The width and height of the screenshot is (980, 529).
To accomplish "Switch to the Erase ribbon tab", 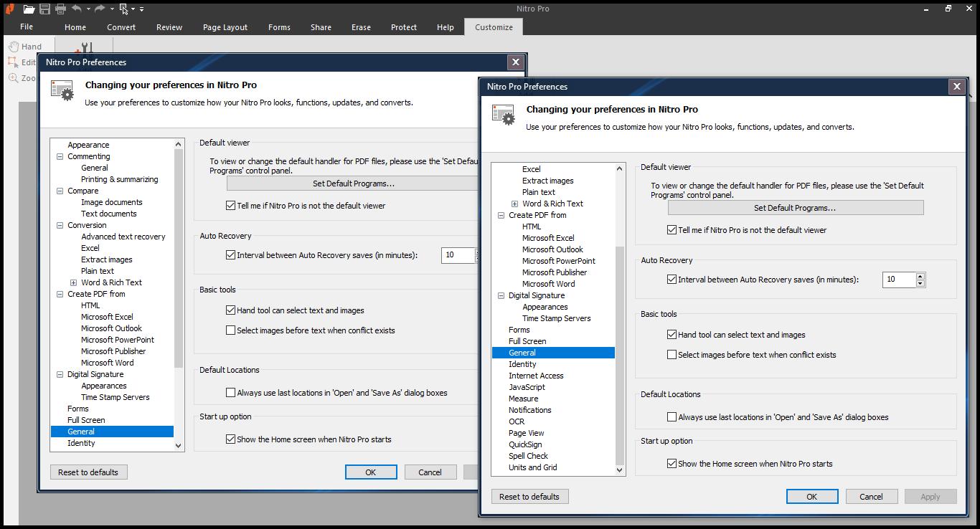I will (361, 27).
